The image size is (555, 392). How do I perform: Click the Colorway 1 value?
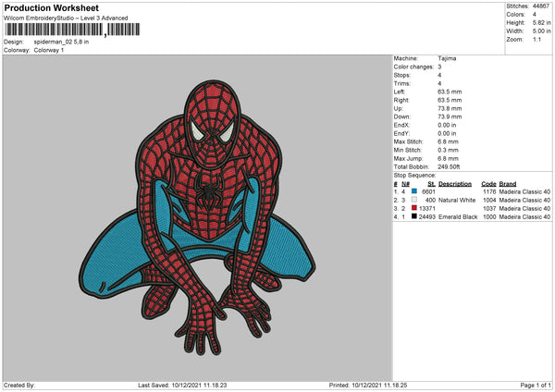coord(49,50)
